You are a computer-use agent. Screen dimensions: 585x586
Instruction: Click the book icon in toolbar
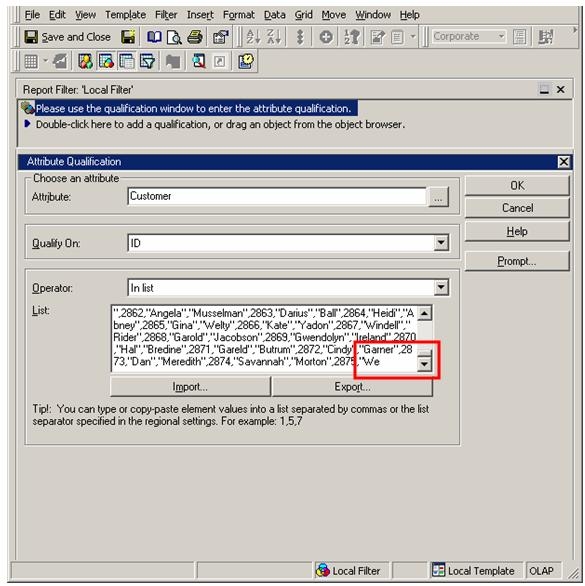(154, 37)
